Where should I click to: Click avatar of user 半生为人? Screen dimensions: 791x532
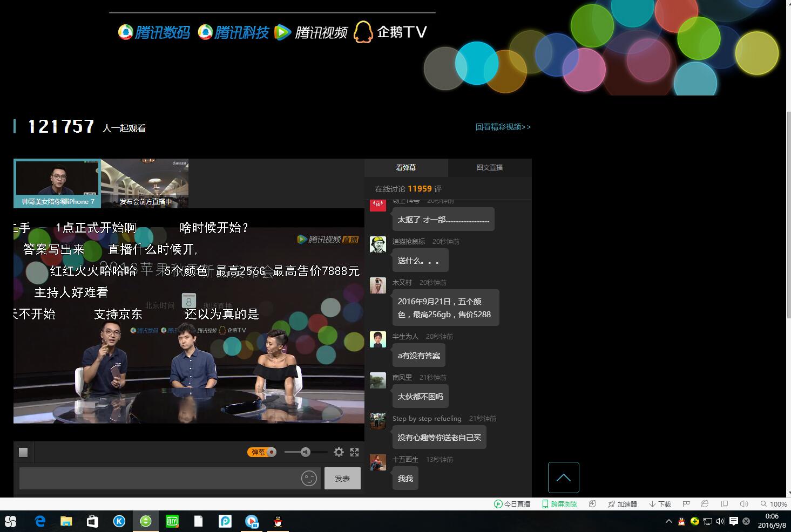pyautogui.click(x=378, y=339)
